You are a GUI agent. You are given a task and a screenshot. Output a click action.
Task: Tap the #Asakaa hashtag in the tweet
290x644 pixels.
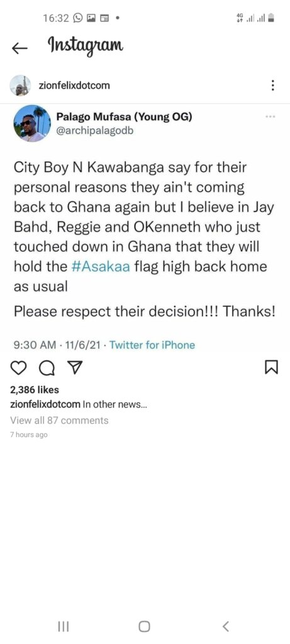(x=101, y=267)
